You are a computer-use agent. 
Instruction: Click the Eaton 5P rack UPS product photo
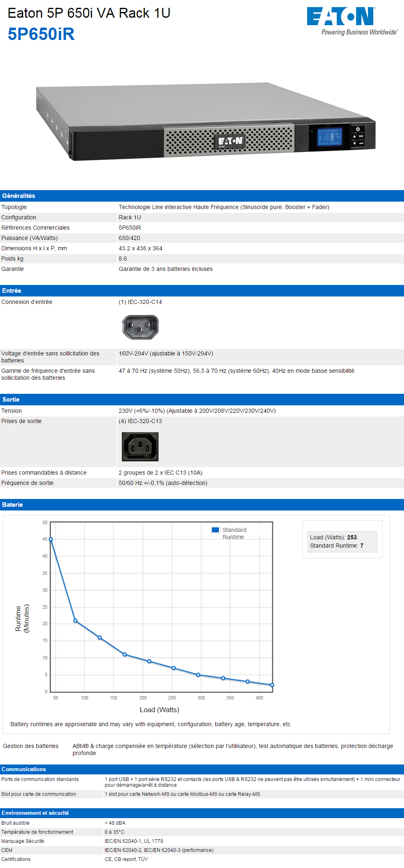(x=206, y=121)
